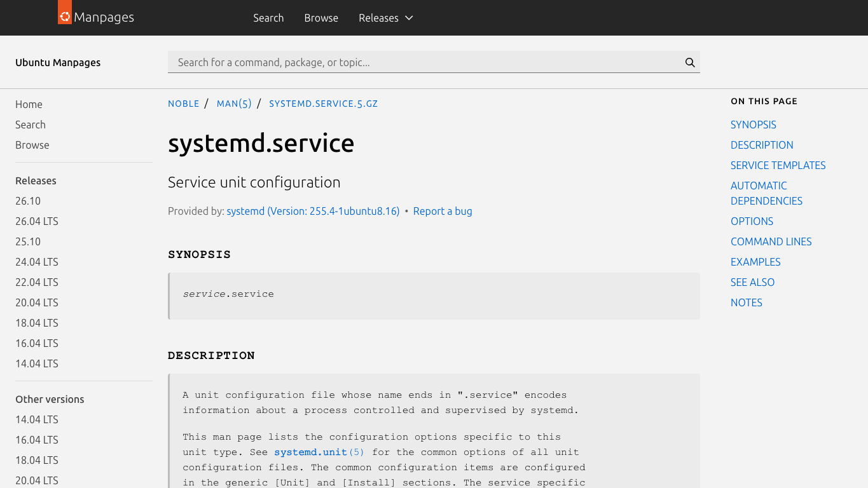Jump to COMMAND LINES section

(x=771, y=241)
